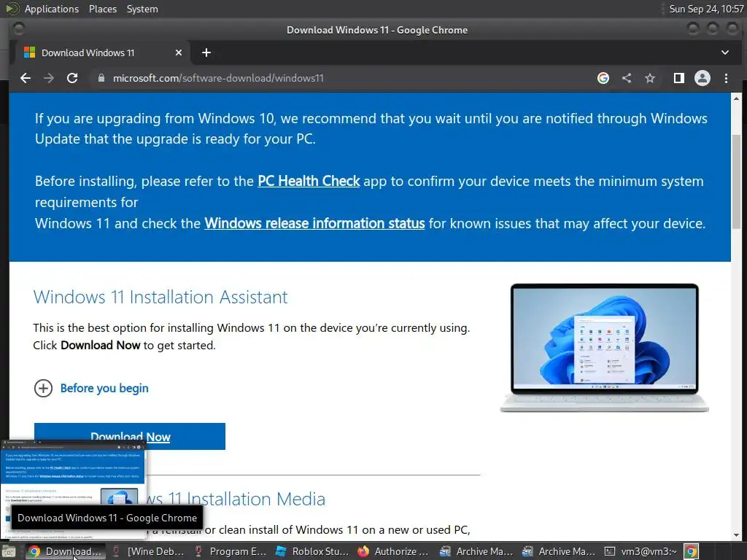
Task: Switch to the Roblox Studio taskbar window
Action: (313, 551)
